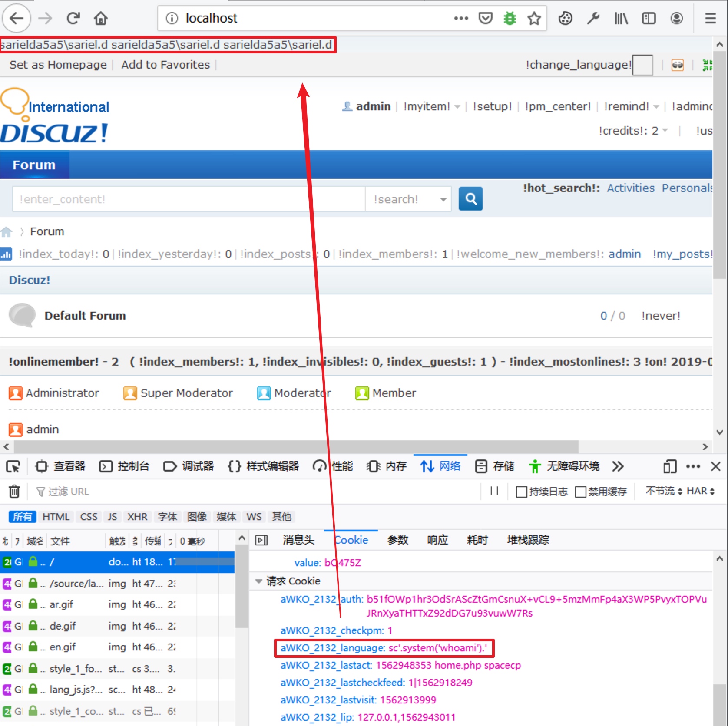Show more devtools tabs with chevron

click(618, 466)
